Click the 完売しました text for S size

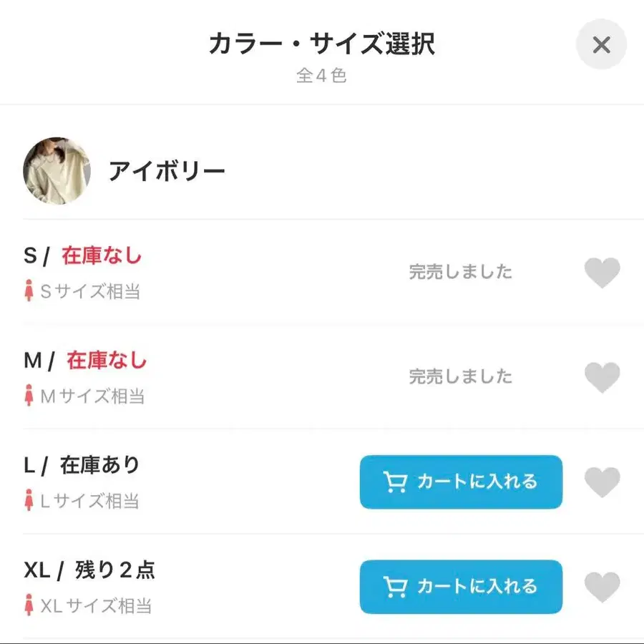point(461,272)
